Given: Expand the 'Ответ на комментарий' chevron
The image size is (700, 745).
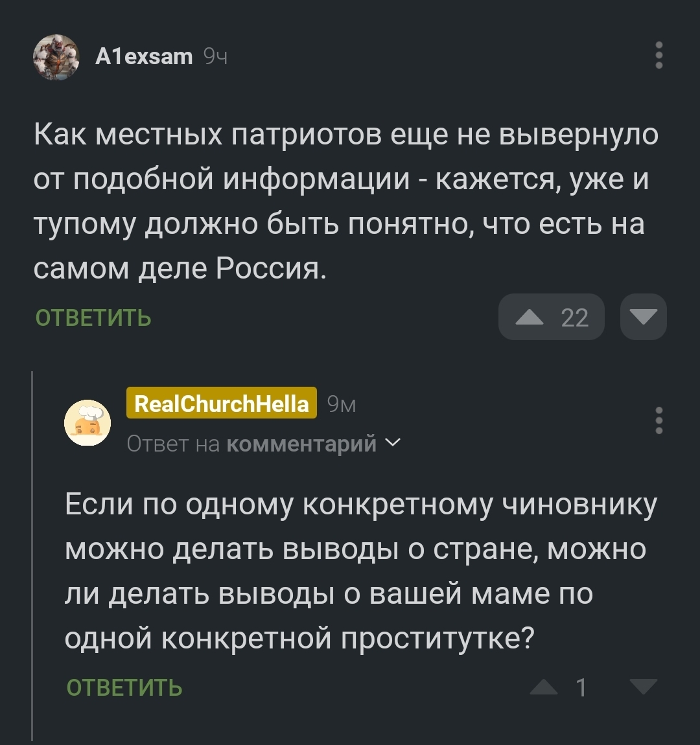Looking at the screenshot, I should tap(393, 443).
